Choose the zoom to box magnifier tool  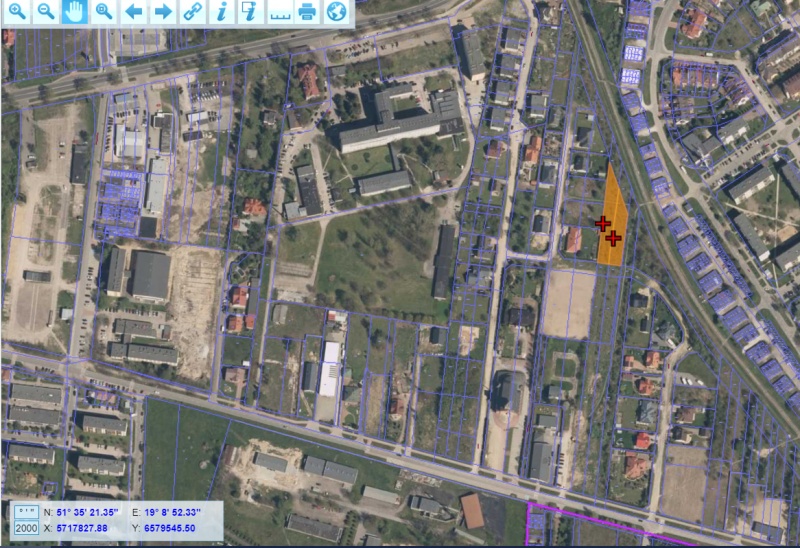[104, 11]
